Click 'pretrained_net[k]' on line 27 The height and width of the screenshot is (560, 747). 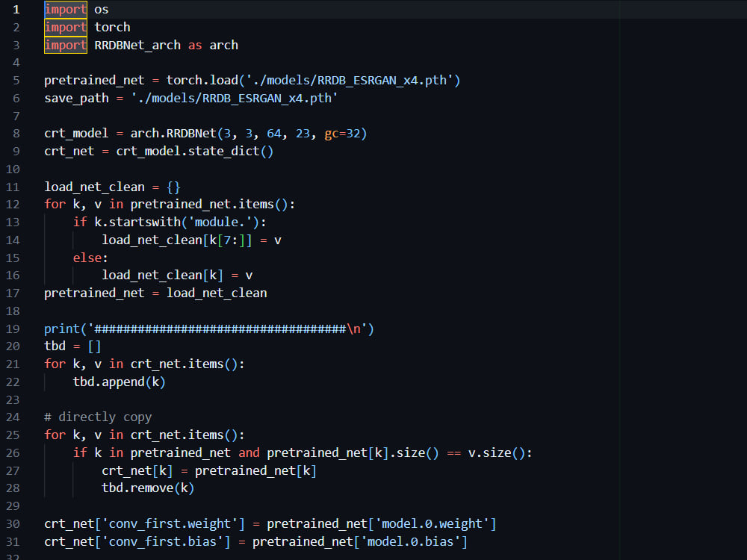[255, 471]
